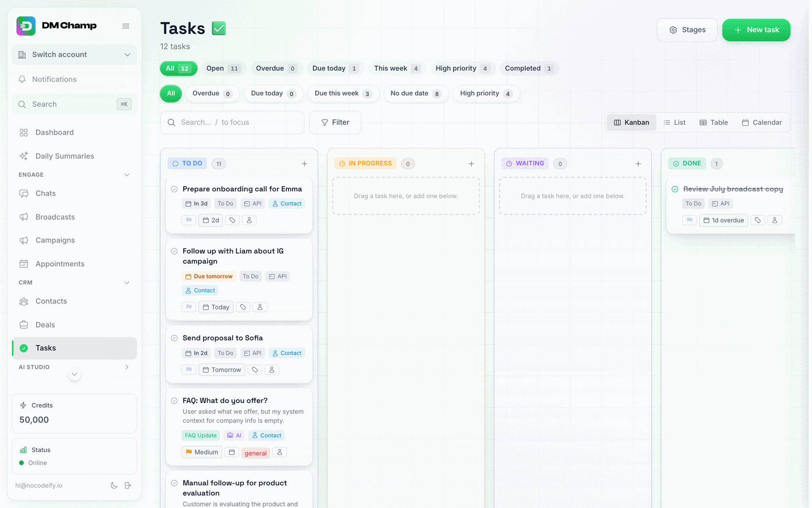Viewport: 812px width, 508px height.
Task: Select Open tasks tab
Action: [x=223, y=68]
